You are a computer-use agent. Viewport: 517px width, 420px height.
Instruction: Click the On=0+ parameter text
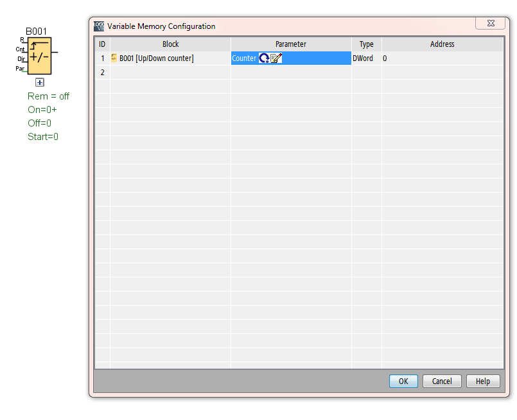[x=42, y=109]
